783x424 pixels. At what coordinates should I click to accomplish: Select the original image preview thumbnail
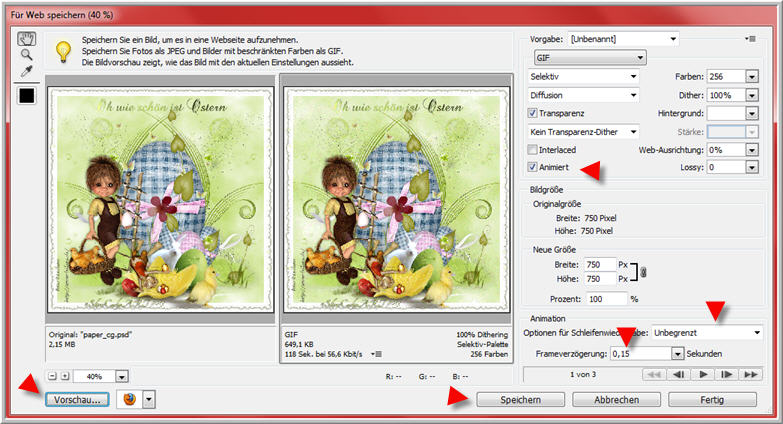(160, 199)
